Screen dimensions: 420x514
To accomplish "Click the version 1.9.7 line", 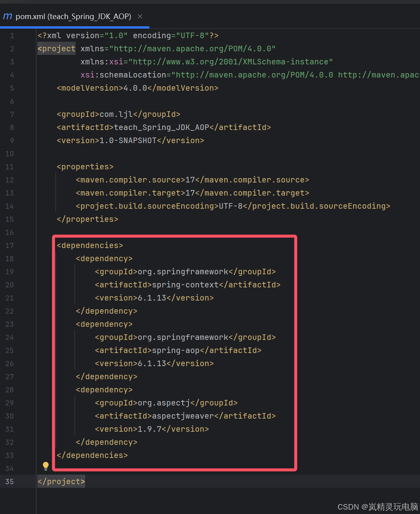I will [x=152, y=429].
